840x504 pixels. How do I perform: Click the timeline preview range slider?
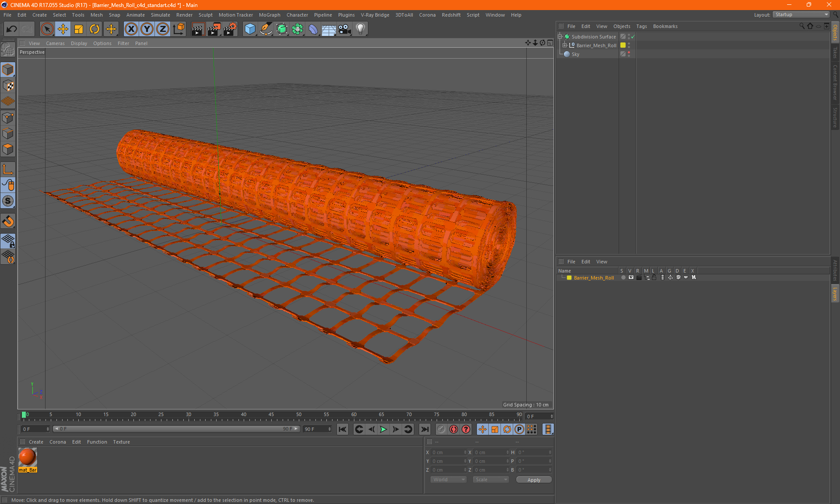tap(176, 429)
